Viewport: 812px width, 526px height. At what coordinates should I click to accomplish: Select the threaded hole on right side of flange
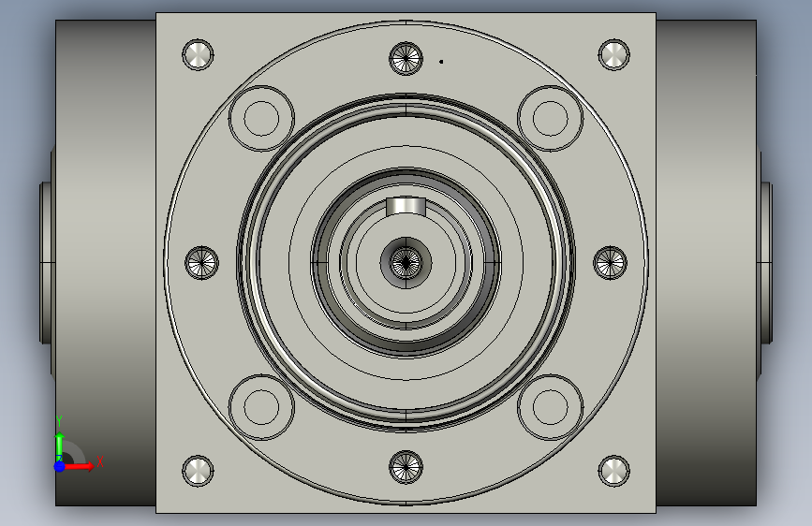(x=610, y=262)
